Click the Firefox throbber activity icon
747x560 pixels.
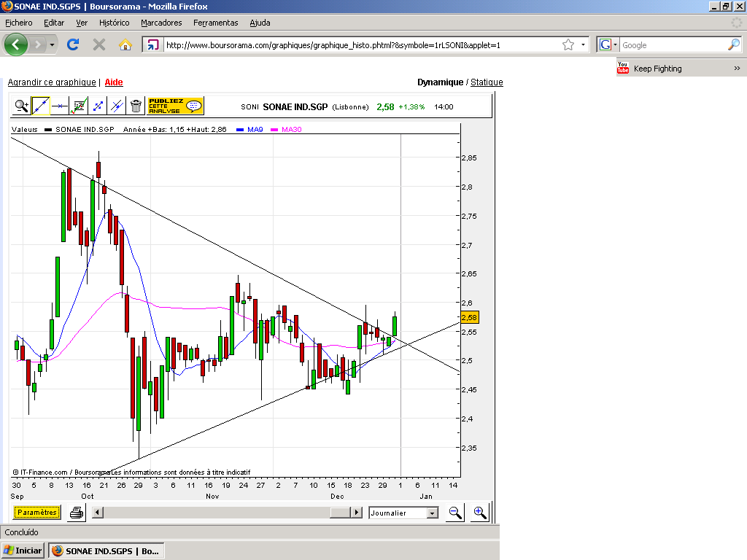click(737, 23)
